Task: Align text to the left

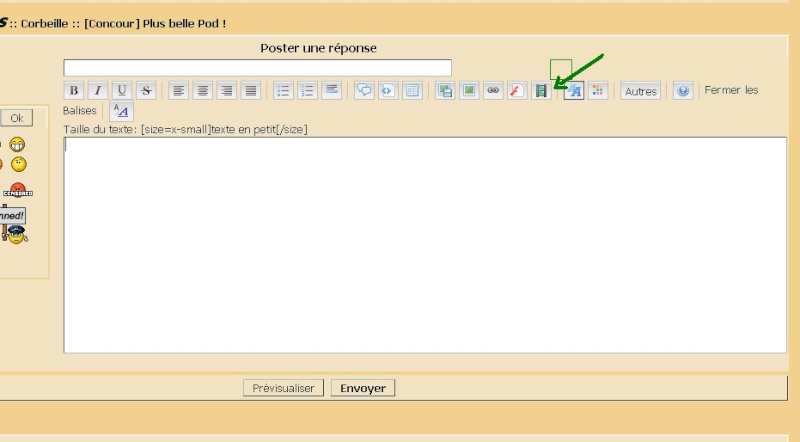Action: point(179,91)
